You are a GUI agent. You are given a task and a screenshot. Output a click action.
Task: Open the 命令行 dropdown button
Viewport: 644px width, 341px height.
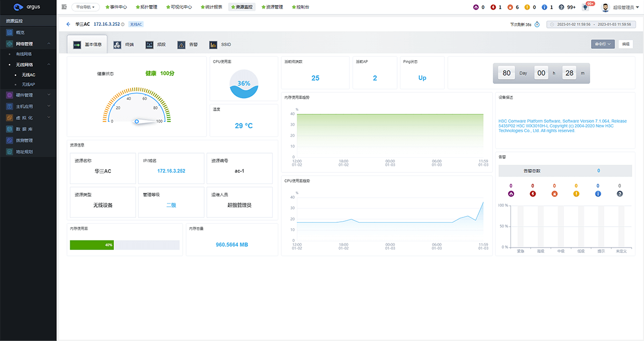click(x=602, y=45)
